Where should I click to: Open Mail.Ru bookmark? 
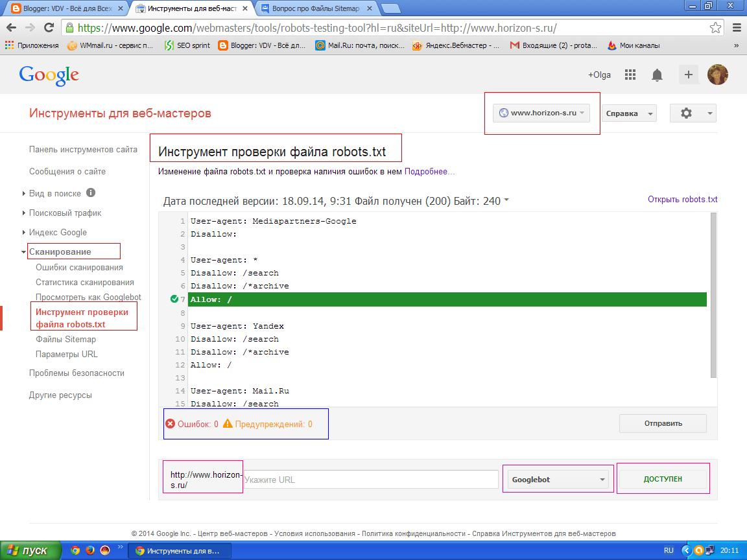[360, 45]
